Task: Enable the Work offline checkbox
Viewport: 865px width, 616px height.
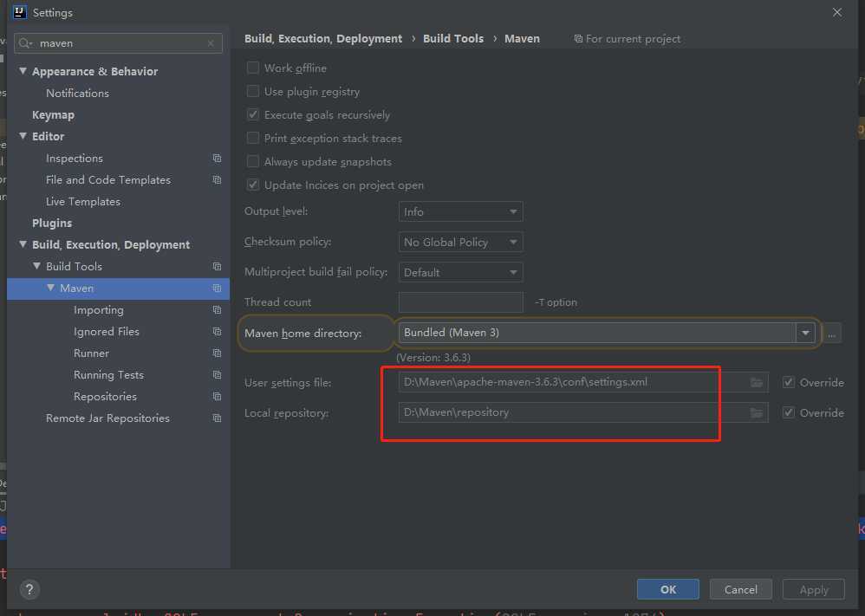Action: (x=253, y=68)
